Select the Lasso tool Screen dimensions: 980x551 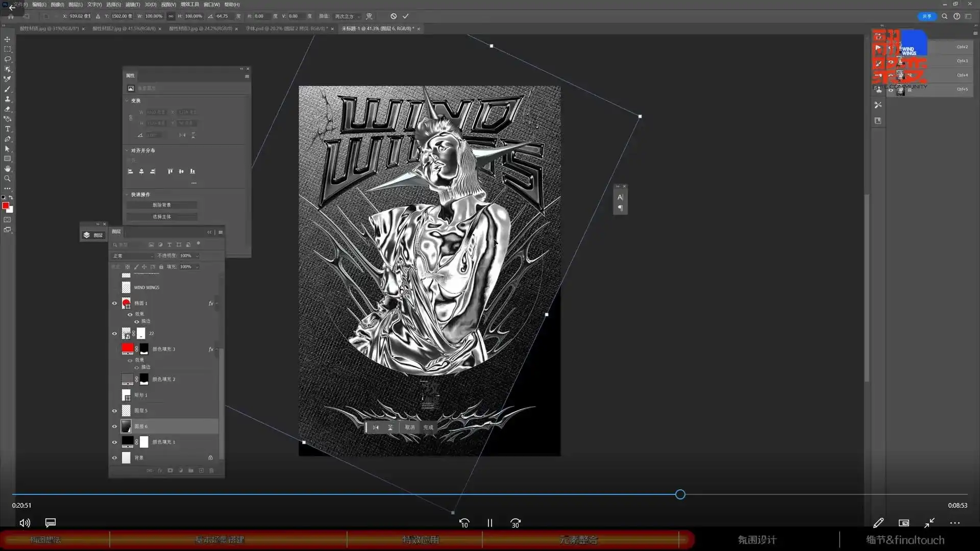[x=7, y=59]
